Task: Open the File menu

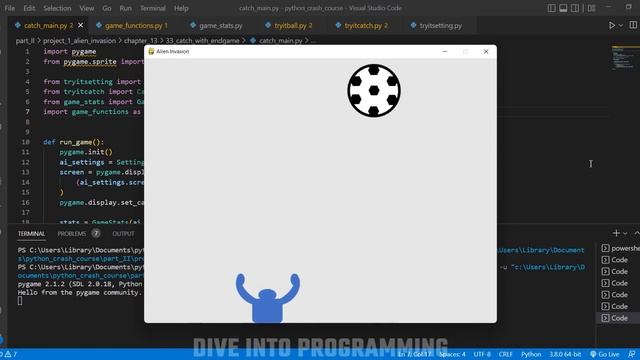Action: (9, 8)
